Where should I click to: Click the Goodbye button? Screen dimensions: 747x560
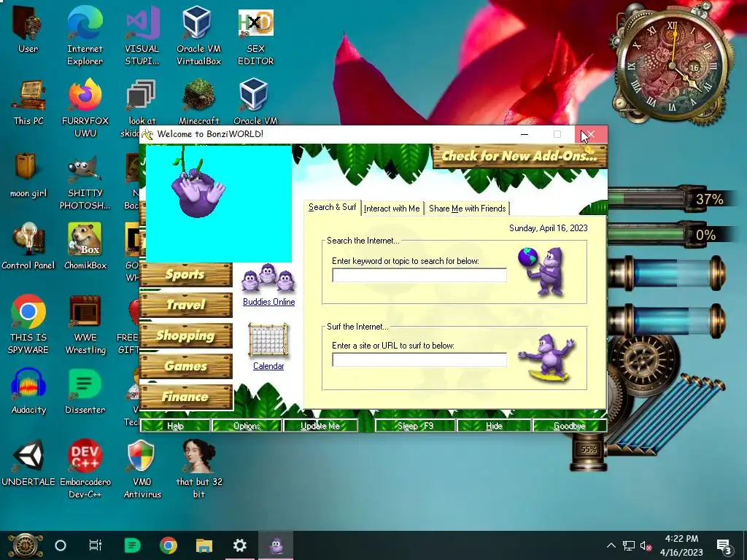pyautogui.click(x=570, y=426)
